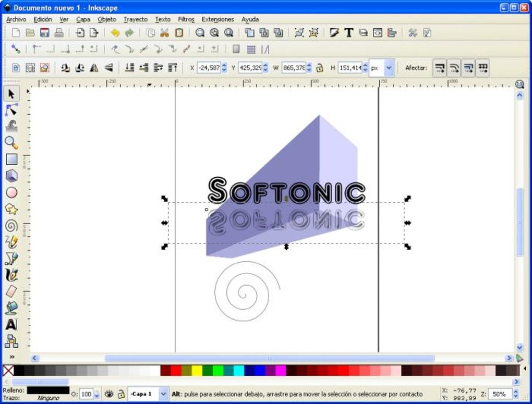The height and width of the screenshot is (404, 532).
Task: Open the Trayecto menu
Action: pyautogui.click(x=136, y=20)
